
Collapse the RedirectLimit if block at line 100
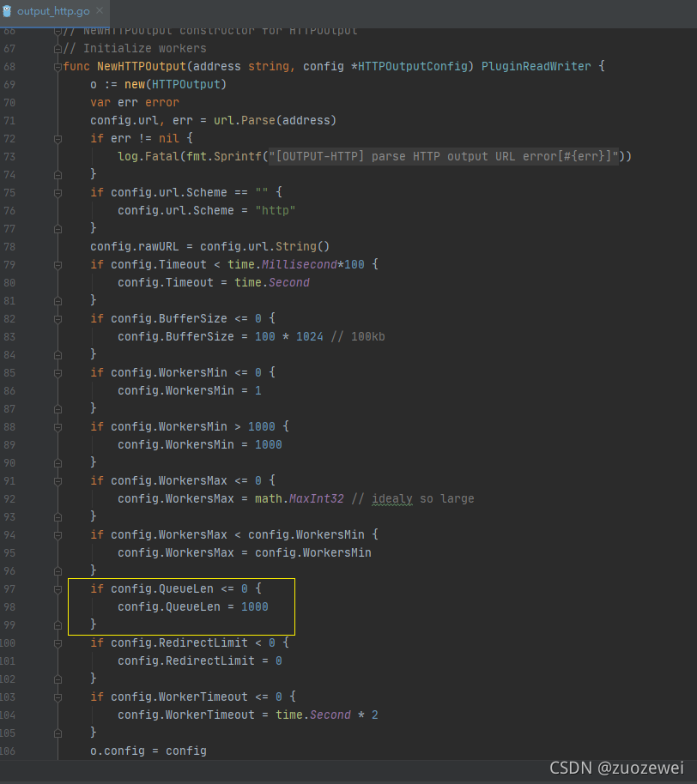click(58, 643)
